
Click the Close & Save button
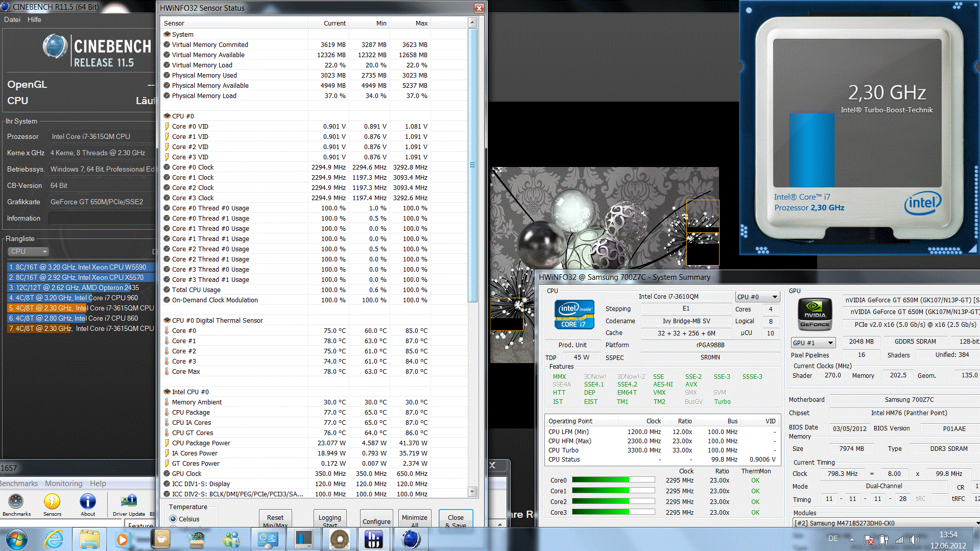click(x=456, y=519)
